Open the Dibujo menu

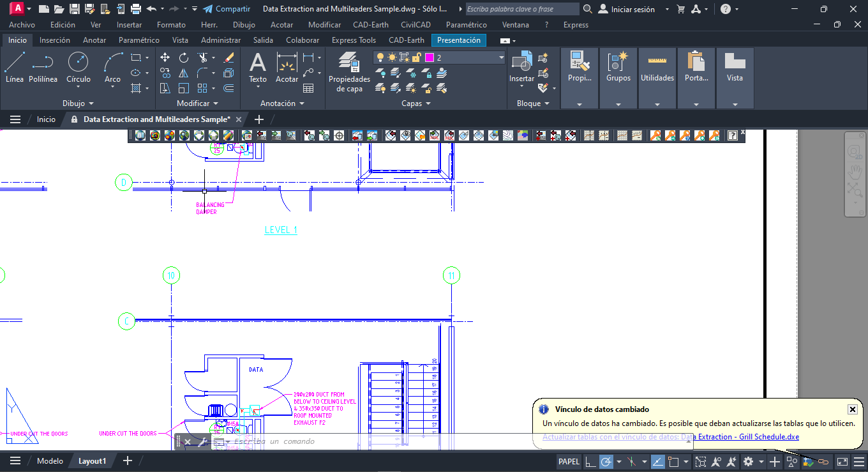click(244, 25)
